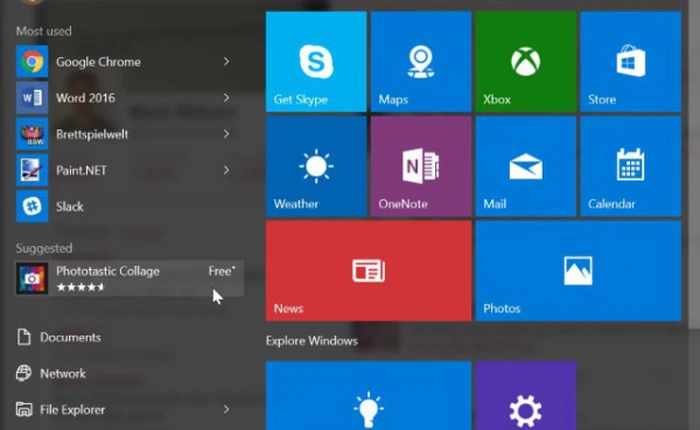
Task: Open the green Xbox tile
Action: click(526, 62)
